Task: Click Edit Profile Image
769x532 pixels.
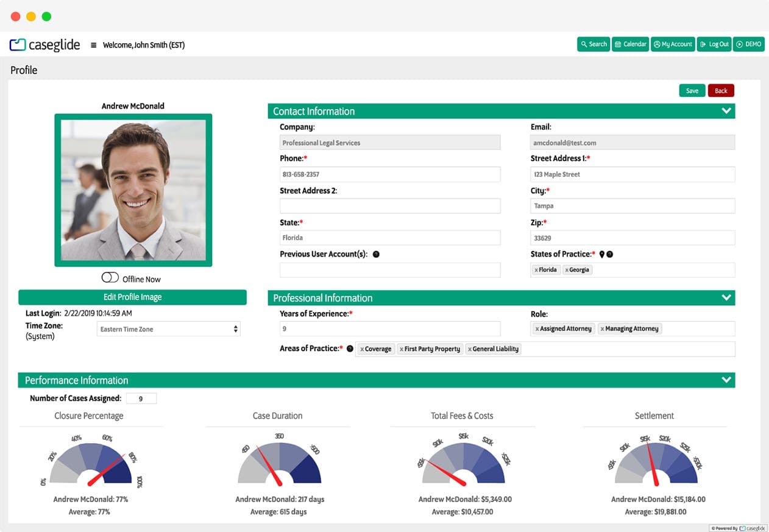Action: (132, 297)
